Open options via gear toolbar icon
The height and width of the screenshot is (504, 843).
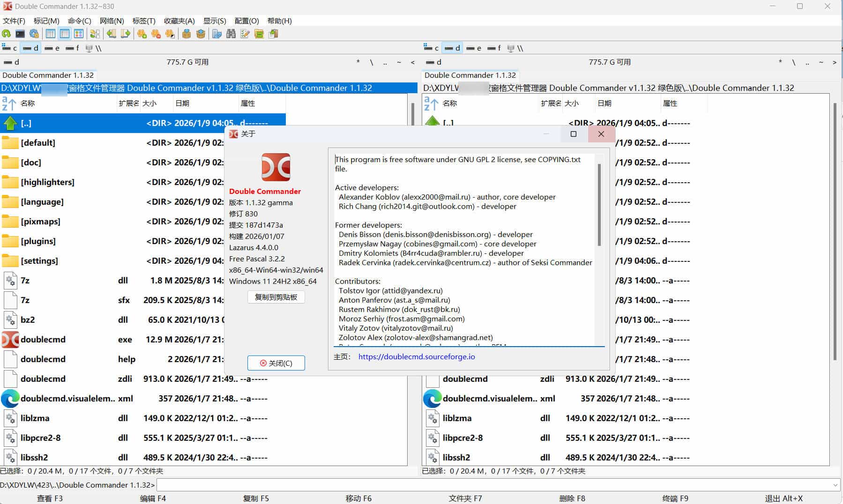(34, 34)
